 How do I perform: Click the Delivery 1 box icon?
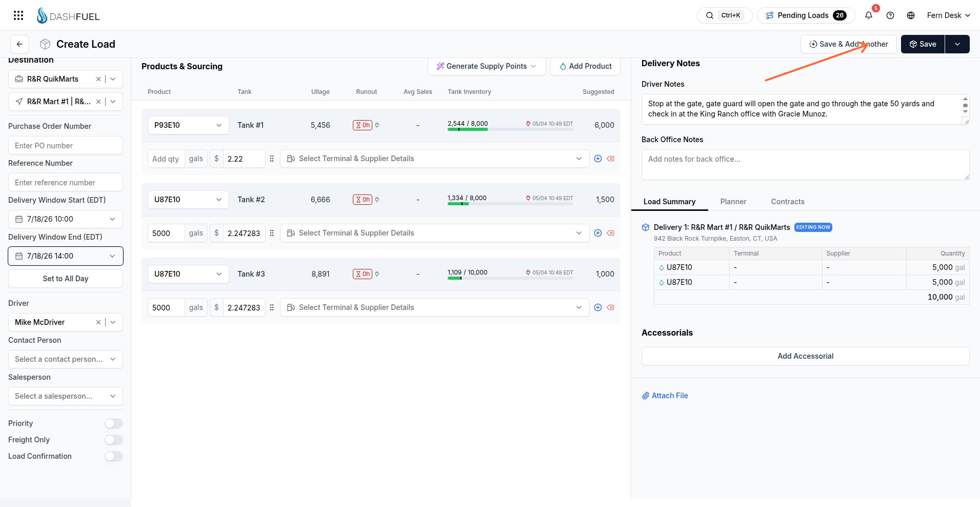[646, 227]
